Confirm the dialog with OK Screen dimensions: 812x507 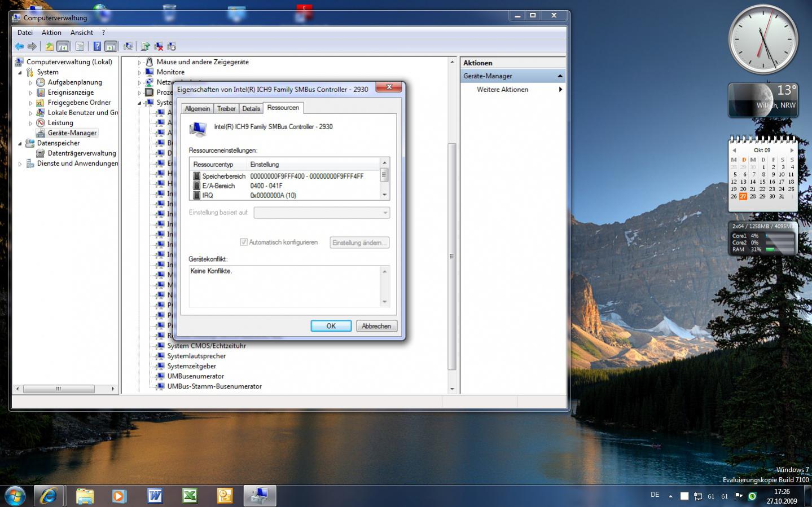[331, 326]
